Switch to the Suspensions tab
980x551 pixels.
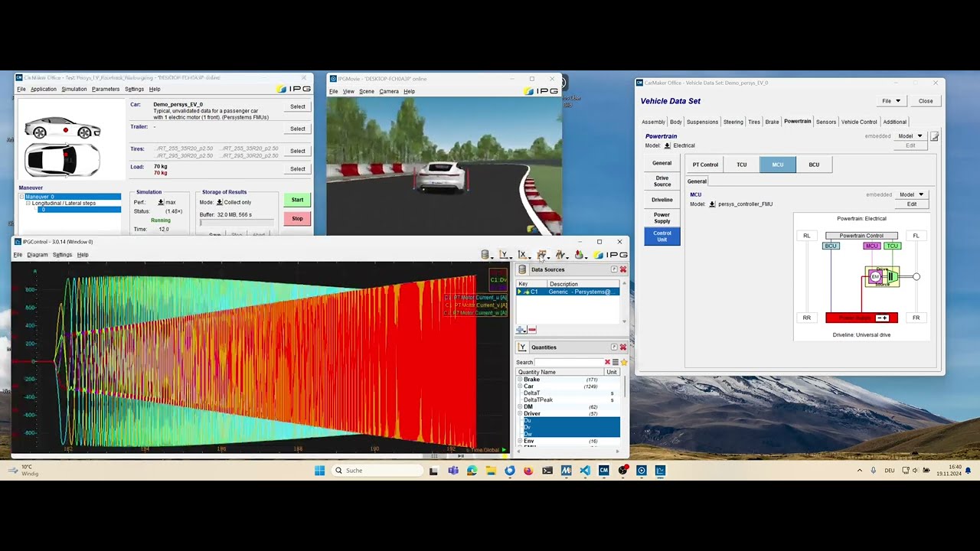pyautogui.click(x=703, y=122)
